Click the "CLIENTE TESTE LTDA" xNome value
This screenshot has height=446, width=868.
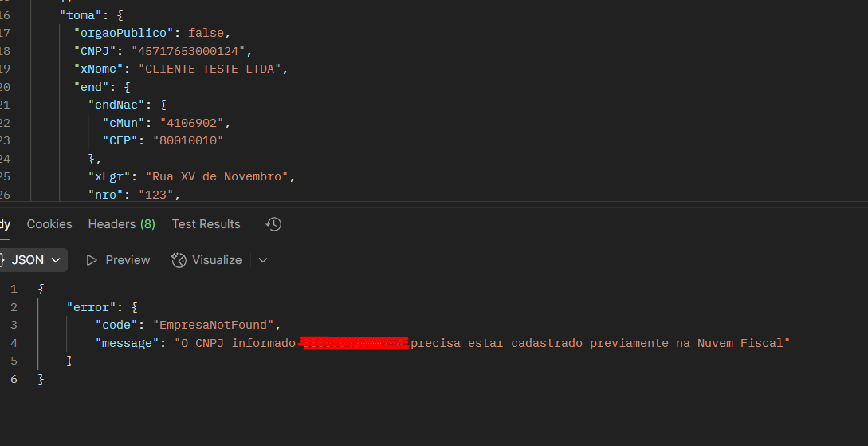point(209,69)
